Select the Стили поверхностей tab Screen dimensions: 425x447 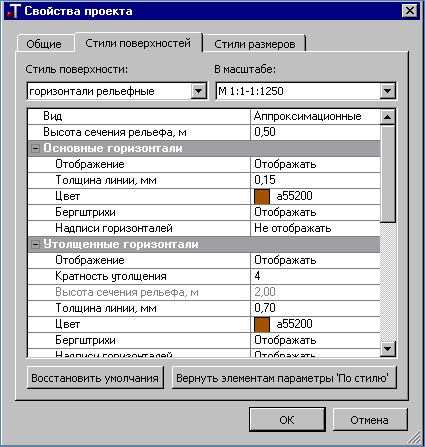138,43
